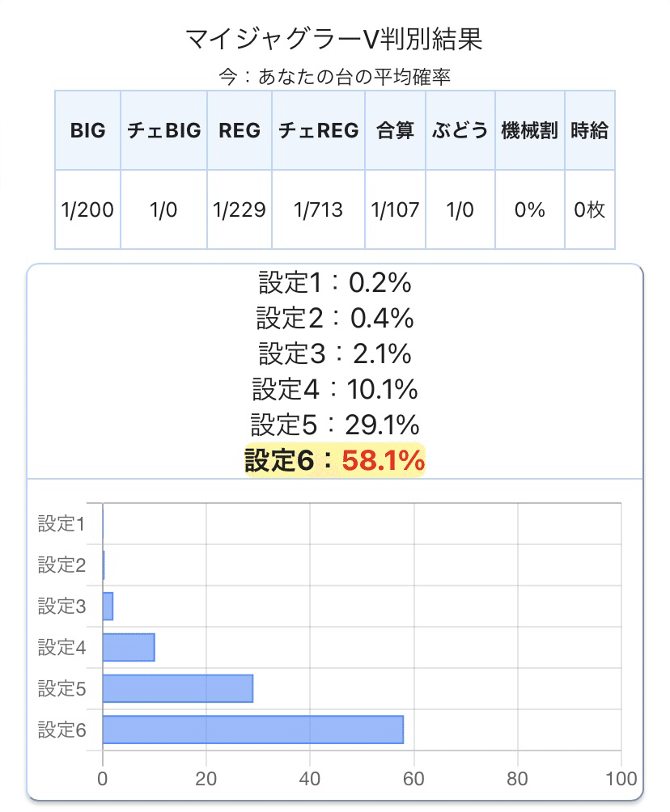Click the 設定6 bar in chart

point(253,730)
